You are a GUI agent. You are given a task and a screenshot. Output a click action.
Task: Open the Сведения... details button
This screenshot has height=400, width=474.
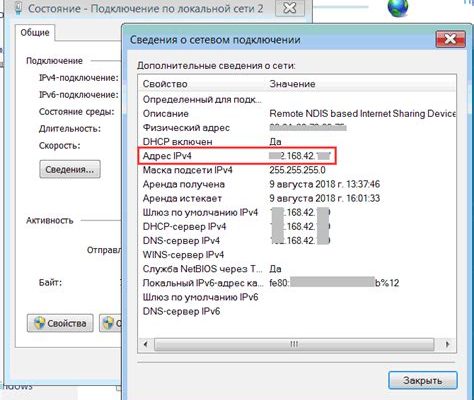70,169
